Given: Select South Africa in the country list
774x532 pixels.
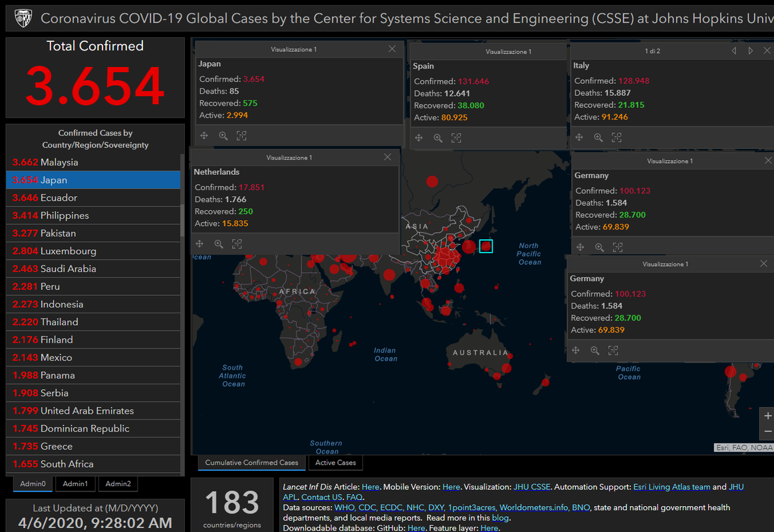Looking at the screenshot, I should 93,464.
